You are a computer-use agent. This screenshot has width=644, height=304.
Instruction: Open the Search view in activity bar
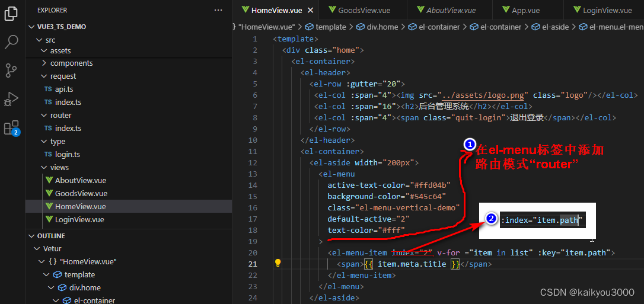coord(11,42)
